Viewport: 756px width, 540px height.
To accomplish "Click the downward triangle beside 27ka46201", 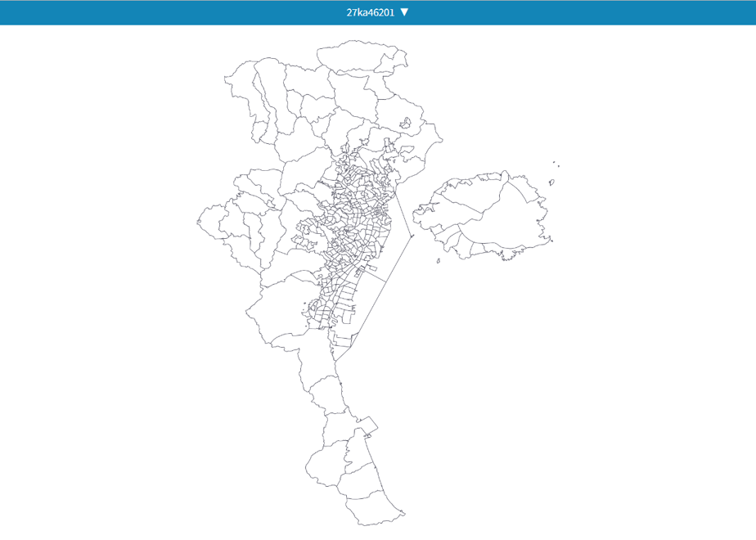I will point(404,12).
